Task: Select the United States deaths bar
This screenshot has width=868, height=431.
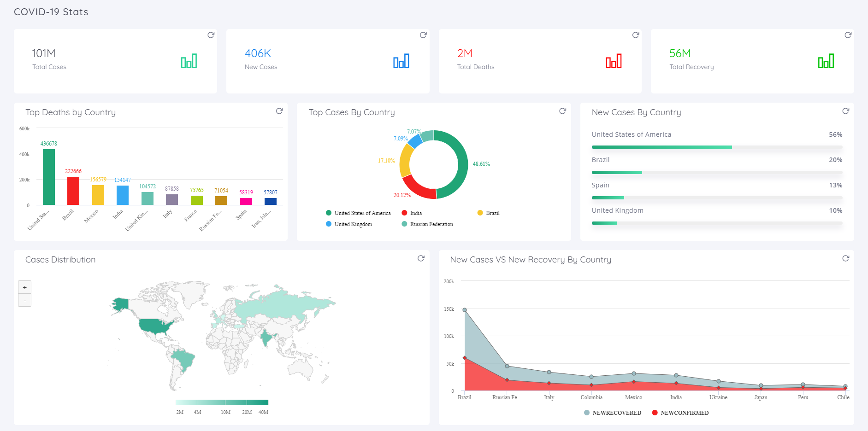Action: pyautogui.click(x=49, y=177)
